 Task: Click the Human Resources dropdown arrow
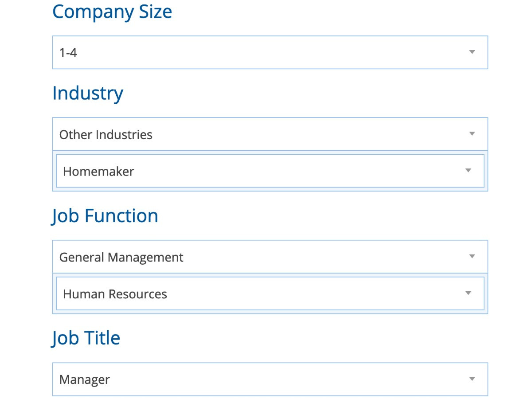pyautogui.click(x=468, y=293)
